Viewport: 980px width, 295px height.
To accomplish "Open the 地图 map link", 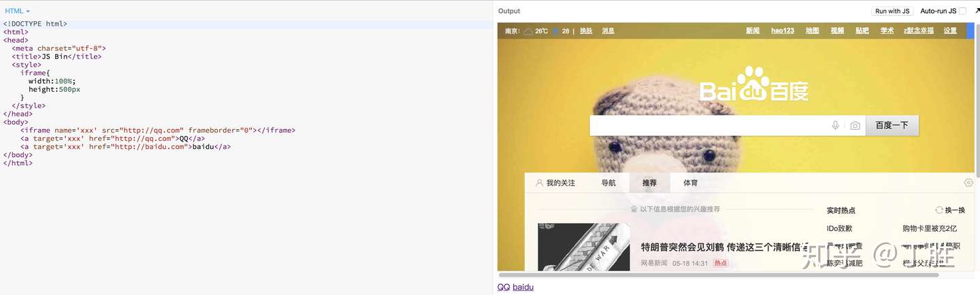I will pos(813,31).
